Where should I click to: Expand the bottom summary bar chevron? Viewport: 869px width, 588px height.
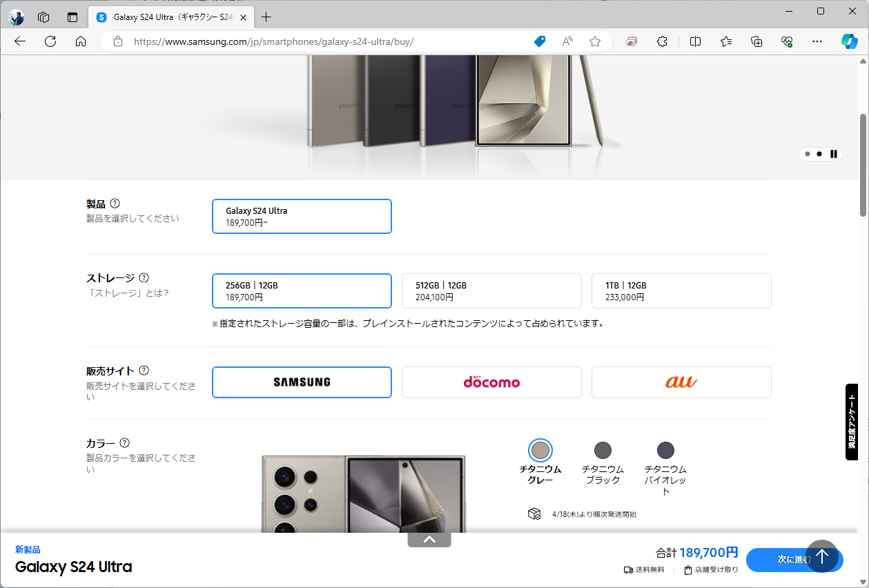click(x=429, y=540)
